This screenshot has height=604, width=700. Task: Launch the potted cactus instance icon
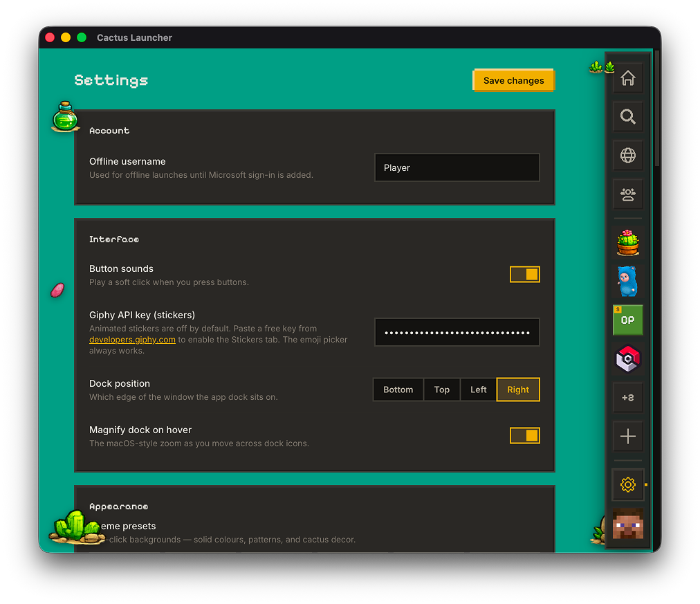coord(627,243)
